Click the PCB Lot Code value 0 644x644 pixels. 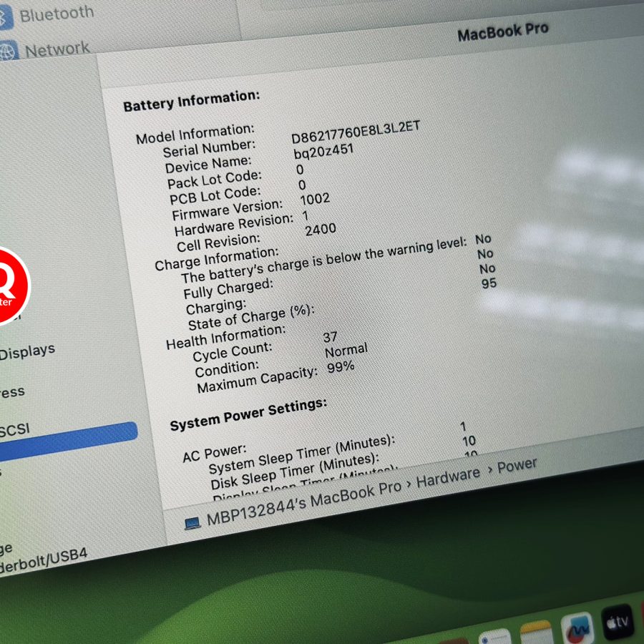302,185
